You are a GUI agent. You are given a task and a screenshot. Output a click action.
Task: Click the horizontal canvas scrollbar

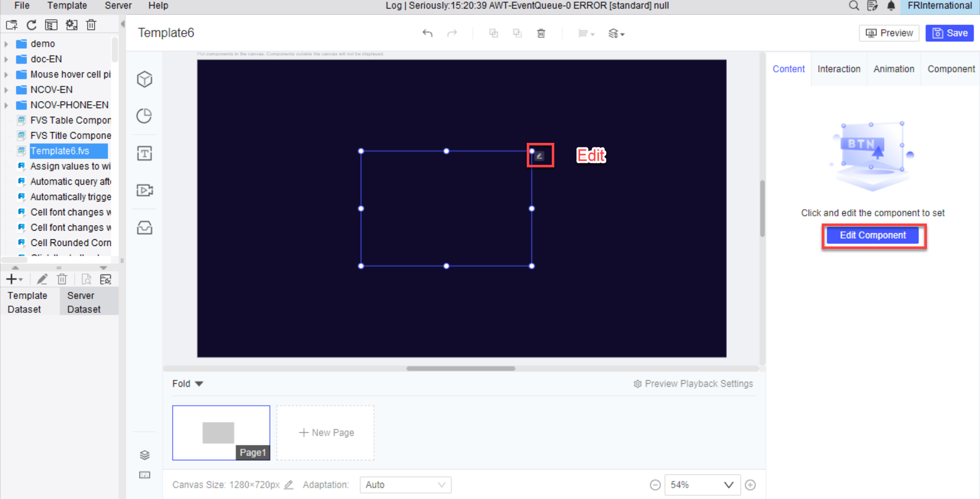(461, 368)
